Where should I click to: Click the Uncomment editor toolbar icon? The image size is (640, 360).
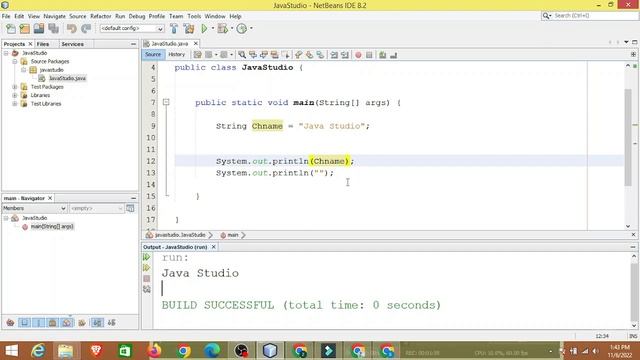393,55
